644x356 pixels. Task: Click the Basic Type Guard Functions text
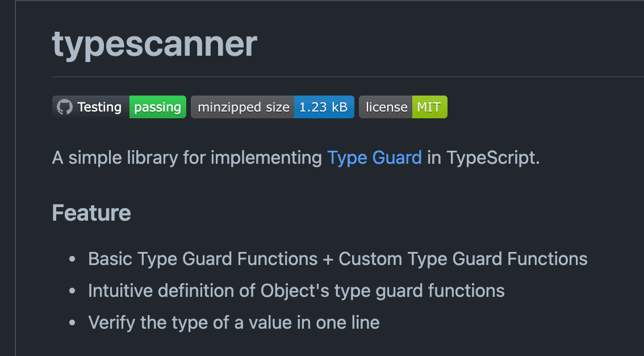coord(203,259)
